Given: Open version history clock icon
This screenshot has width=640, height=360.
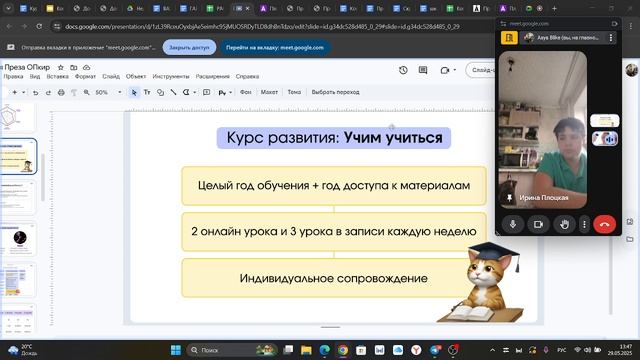Looking at the screenshot, I should coord(403,70).
